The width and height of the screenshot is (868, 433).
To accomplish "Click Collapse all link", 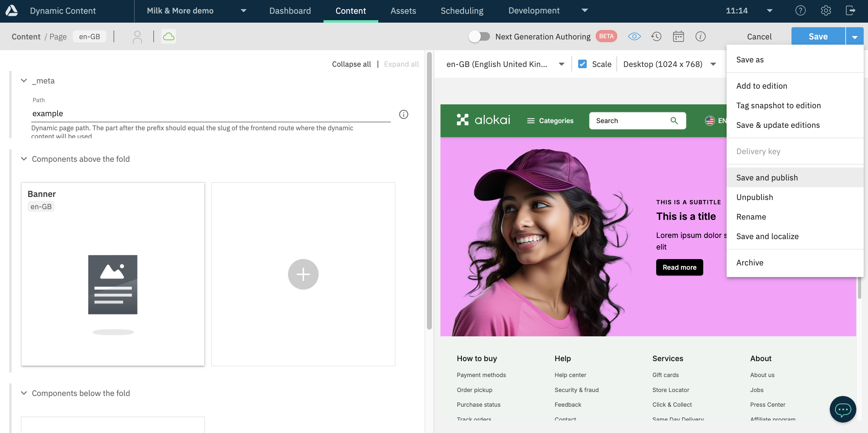I will (351, 64).
